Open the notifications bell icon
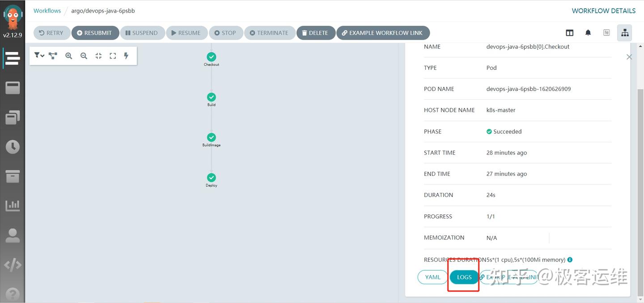Viewport: 644px width, 303px height. [x=588, y=32]
